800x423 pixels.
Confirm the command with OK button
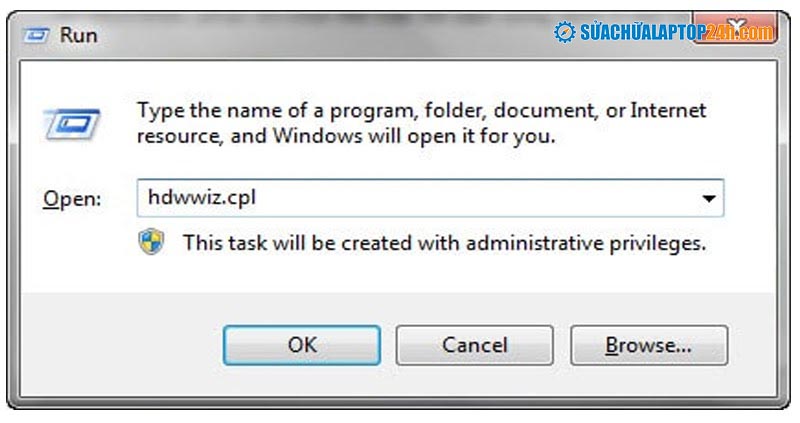(302, 345)
